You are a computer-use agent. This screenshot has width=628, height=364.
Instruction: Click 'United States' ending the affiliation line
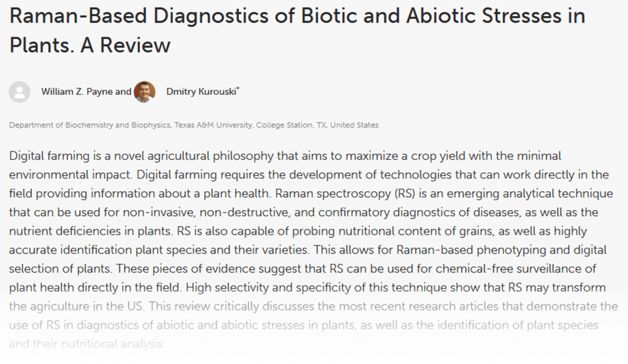point(354,125)
